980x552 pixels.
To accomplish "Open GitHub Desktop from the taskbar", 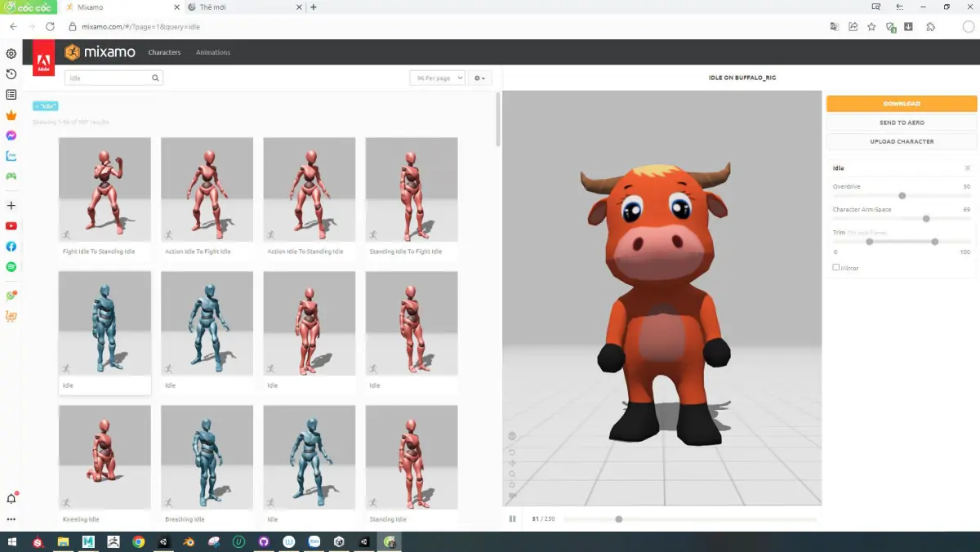I will point(264,541).
